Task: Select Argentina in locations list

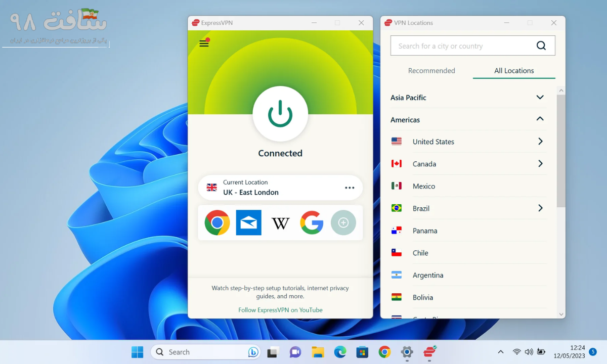Action: point(468,275)
